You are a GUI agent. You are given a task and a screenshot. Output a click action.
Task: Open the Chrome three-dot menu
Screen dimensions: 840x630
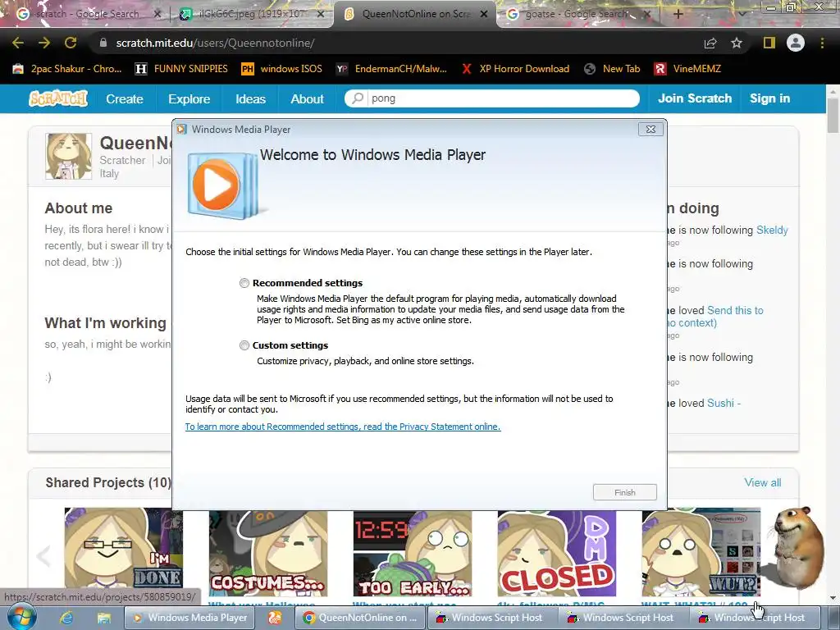822,43
